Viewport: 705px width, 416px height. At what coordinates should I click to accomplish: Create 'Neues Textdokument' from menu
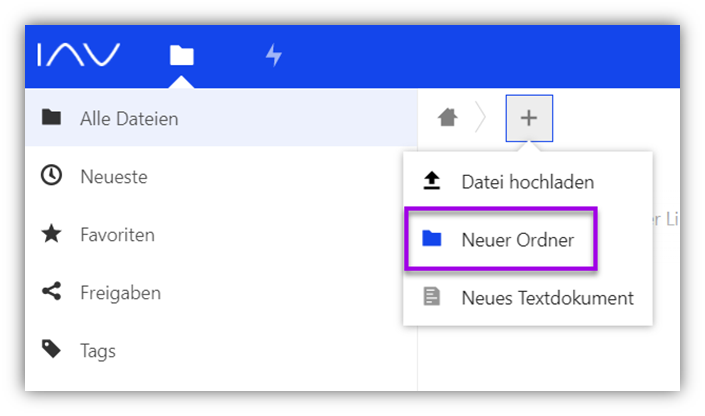(546, 298)
